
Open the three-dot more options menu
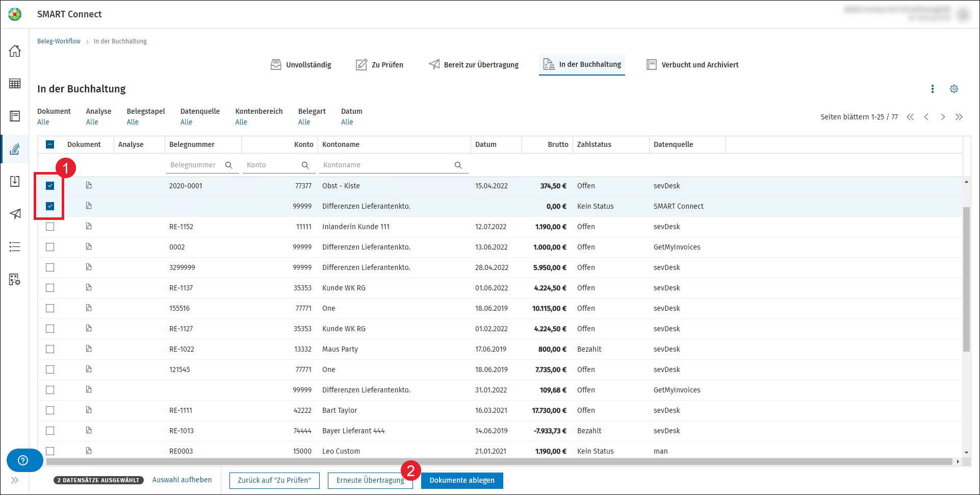tap(933, 89)
